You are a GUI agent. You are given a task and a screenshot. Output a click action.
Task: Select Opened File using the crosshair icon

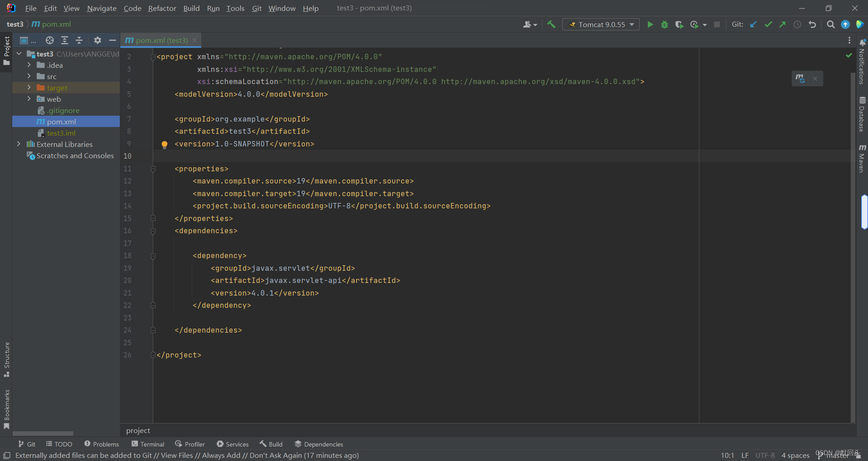pyautogui.click(x=50, y=40)
